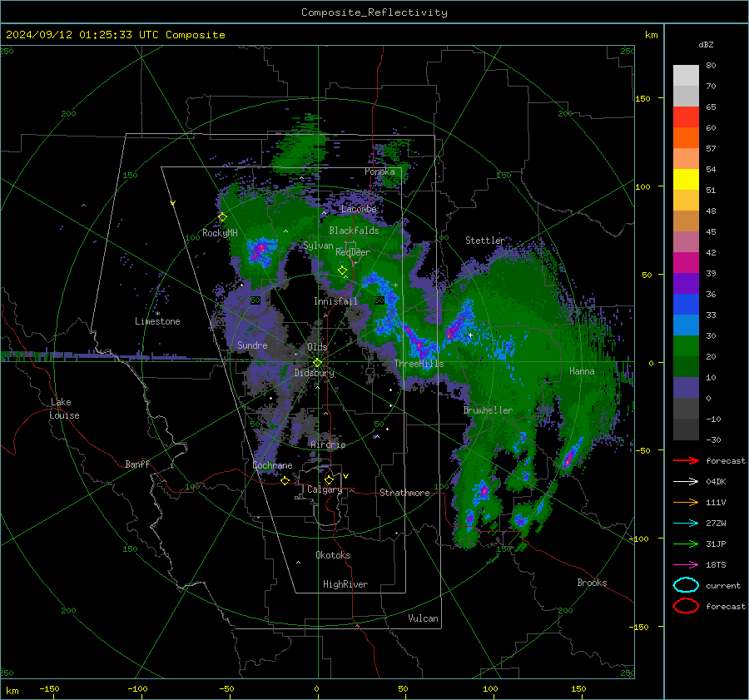749x700 pixels.
Task: Click the Stettler town label
Action: [x=485, y=241]
